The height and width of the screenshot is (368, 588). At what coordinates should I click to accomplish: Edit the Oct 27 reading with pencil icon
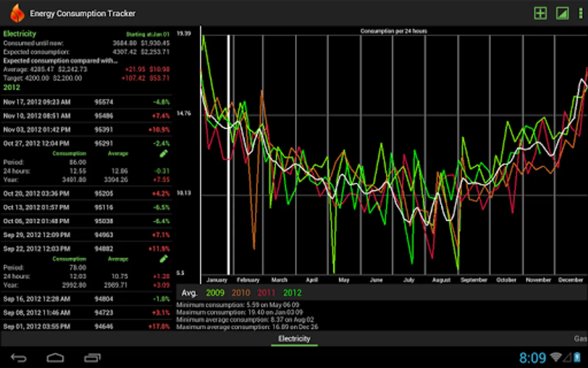pyautogui.click(x=163, y=154)
